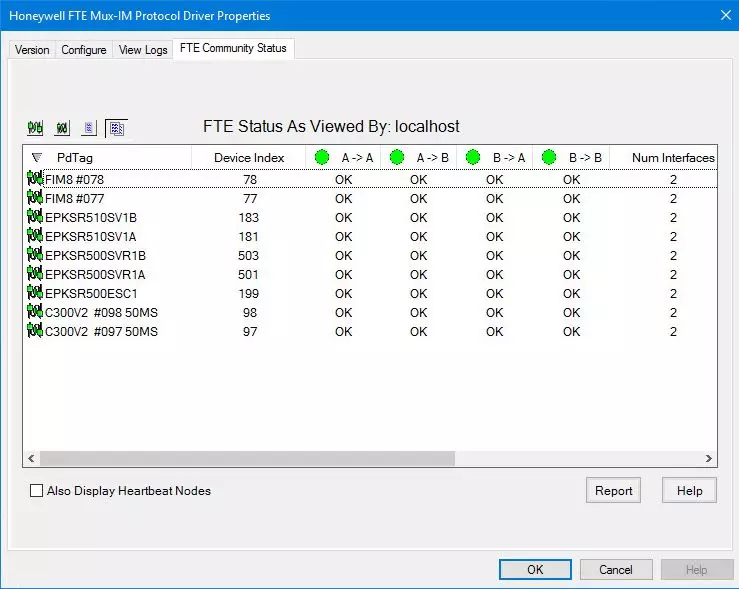Click the green status dot in A -> A header
Viewport: 739px width, 589px height.
click(x=322, y=157)
